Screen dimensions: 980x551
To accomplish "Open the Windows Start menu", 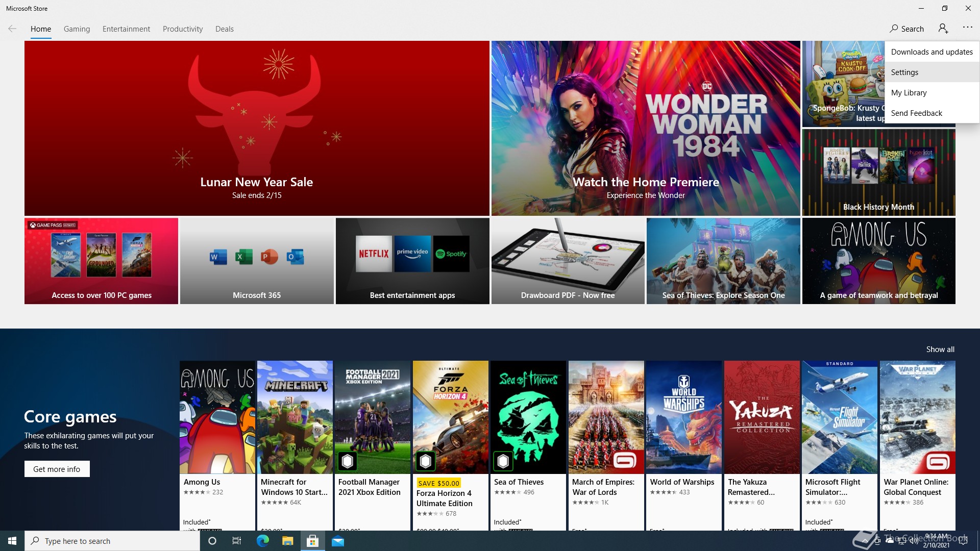I will [x=12, y=541].
